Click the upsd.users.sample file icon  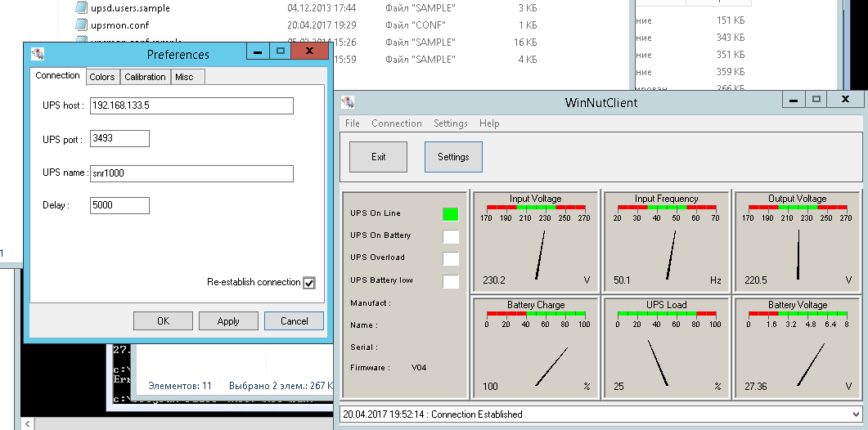pos(81,7)
